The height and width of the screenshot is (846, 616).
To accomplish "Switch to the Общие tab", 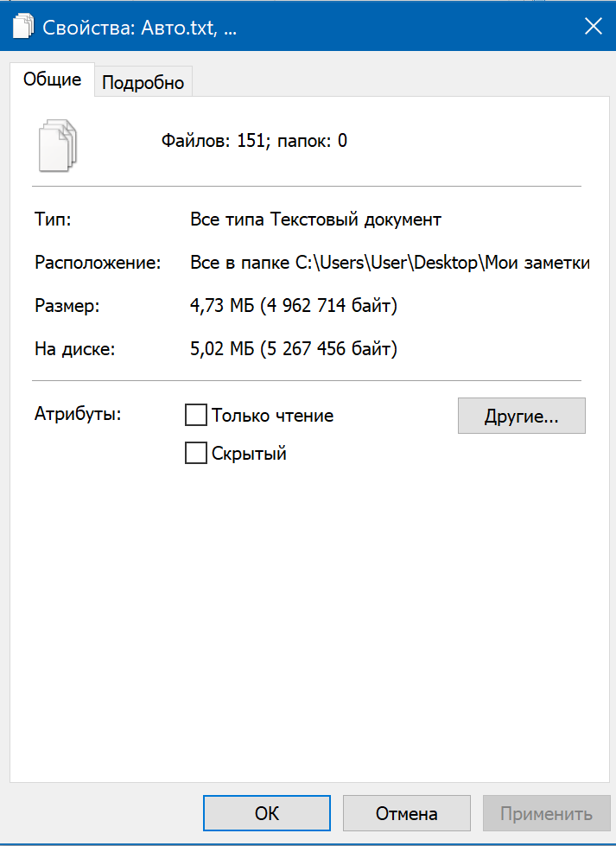I will click(x=52, y=80).
